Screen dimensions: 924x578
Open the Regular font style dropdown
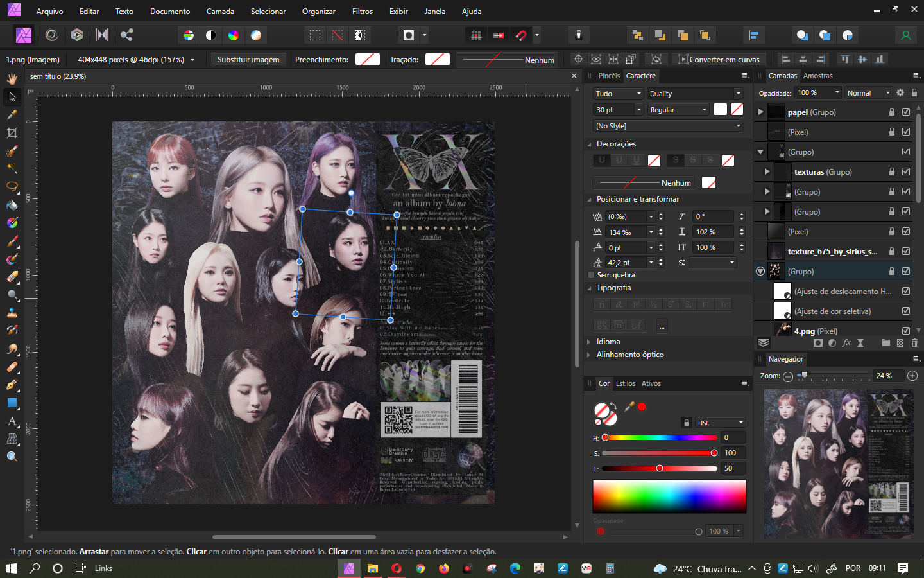(x=678, y=110)
